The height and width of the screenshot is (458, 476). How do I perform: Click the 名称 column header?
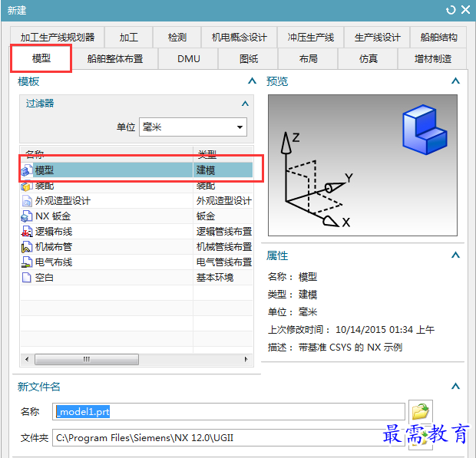107,154
